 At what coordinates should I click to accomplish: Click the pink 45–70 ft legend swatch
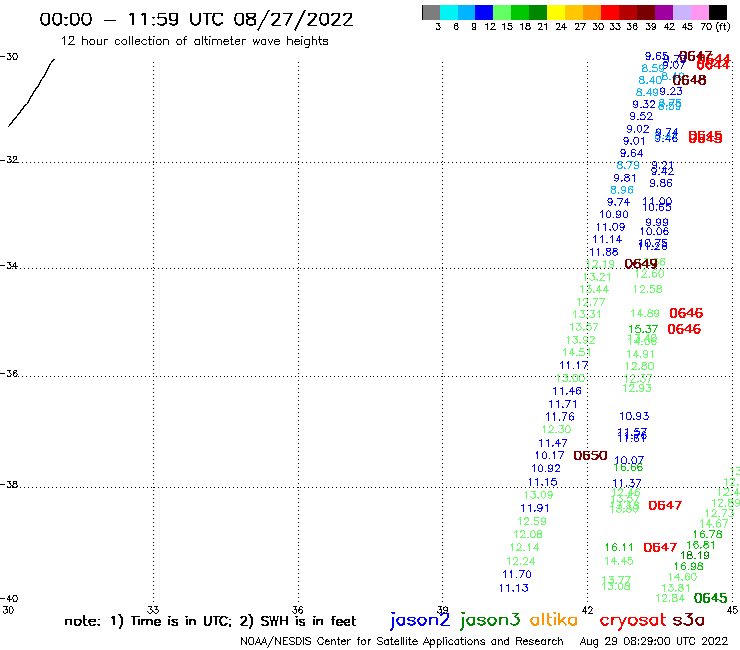[x=699, y=12]
